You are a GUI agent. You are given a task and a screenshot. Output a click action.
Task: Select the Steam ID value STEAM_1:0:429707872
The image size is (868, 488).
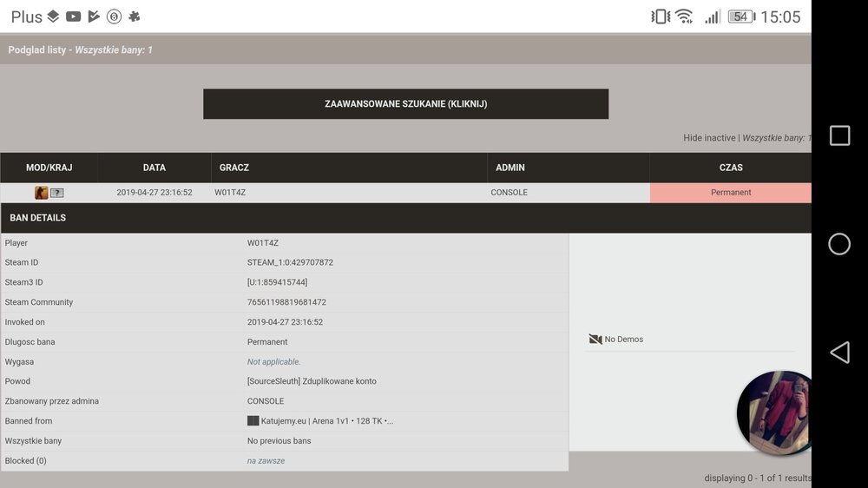290,262
